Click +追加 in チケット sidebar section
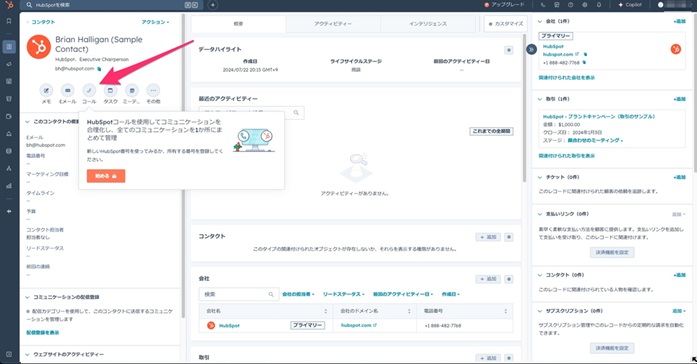 [679, 177]
